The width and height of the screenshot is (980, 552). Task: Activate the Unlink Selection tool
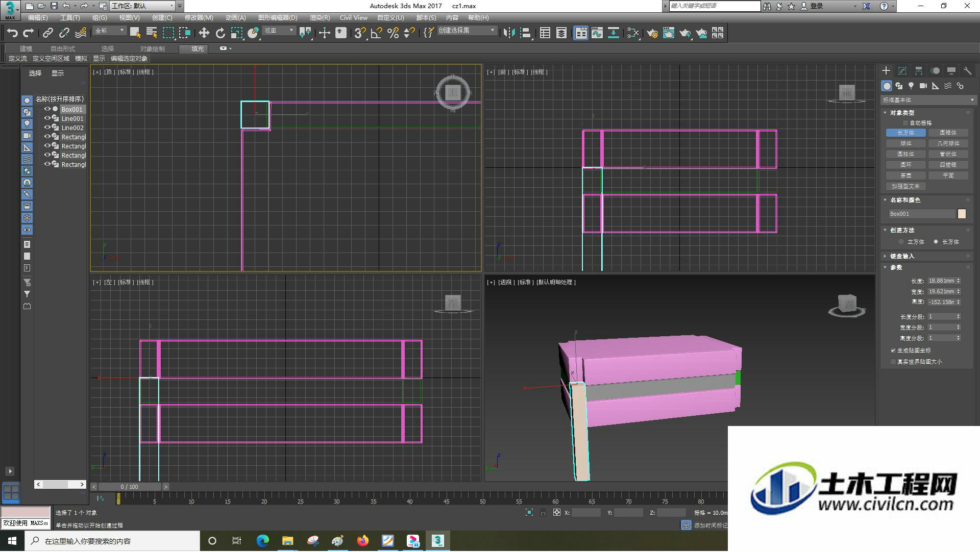[x=64, y=33]
